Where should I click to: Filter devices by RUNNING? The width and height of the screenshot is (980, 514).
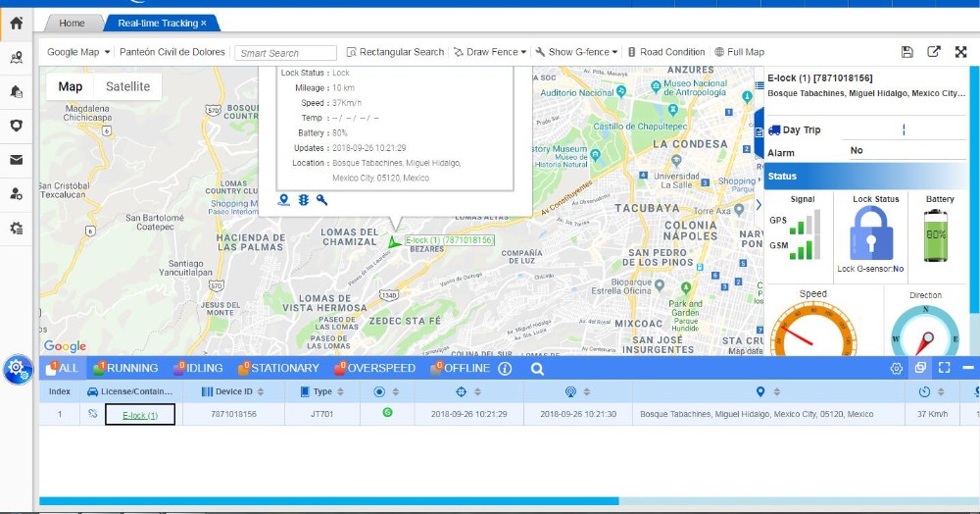point(125,368)
